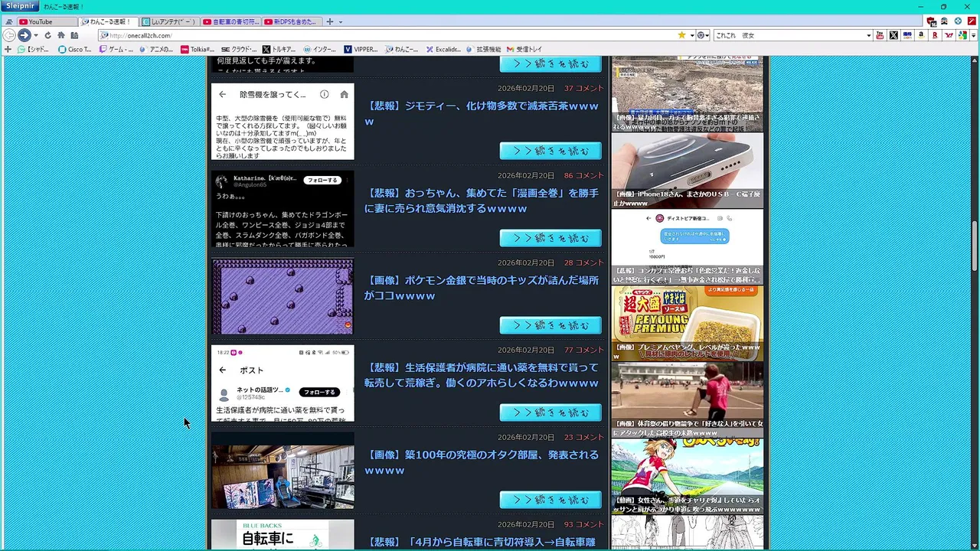Open the Cisco T... bookmark
The width and height of the screenshot is (980, 551).
coord(74,49)
